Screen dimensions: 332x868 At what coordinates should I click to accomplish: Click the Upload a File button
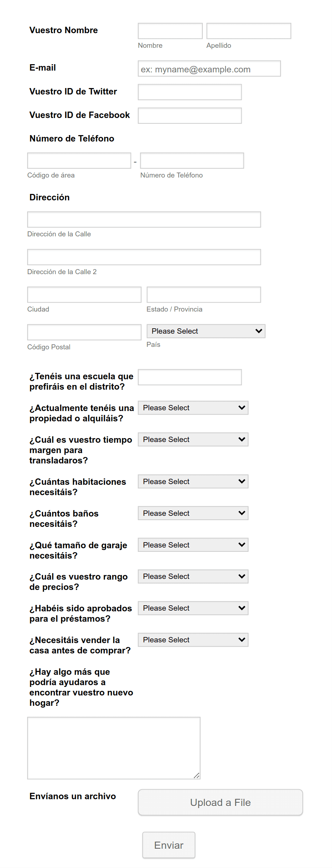[x=220, y=802]
